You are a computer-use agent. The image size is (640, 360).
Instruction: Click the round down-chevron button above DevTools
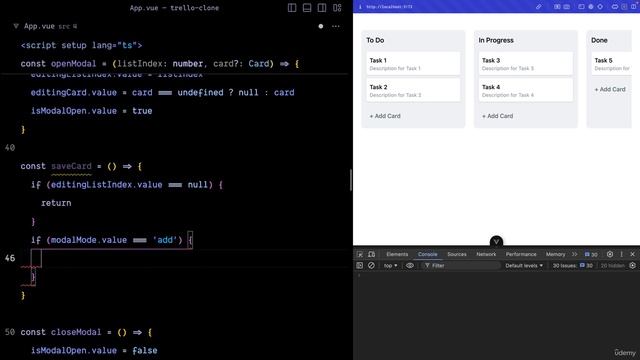(496, 241)
